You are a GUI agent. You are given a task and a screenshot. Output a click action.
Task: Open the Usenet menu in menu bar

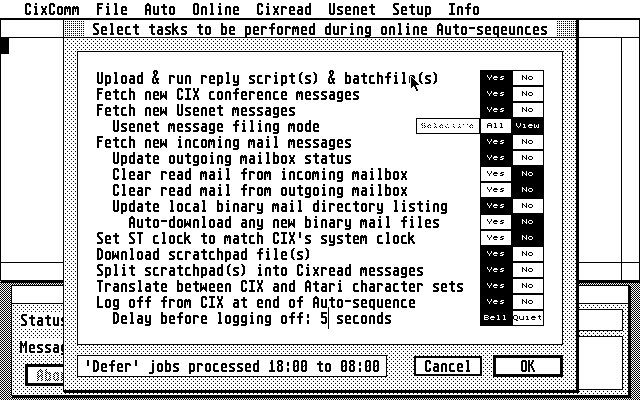click(x=352, y=9)
